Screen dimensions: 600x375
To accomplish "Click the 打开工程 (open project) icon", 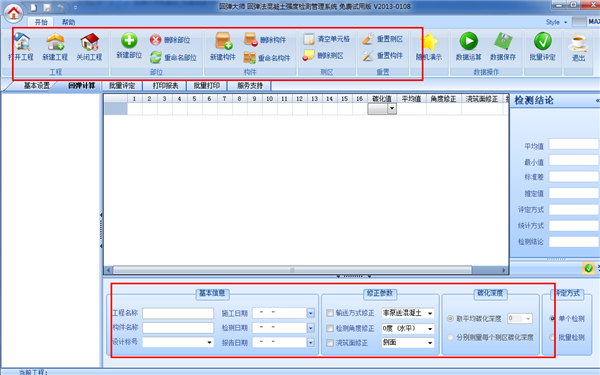I will click(22, 41).
